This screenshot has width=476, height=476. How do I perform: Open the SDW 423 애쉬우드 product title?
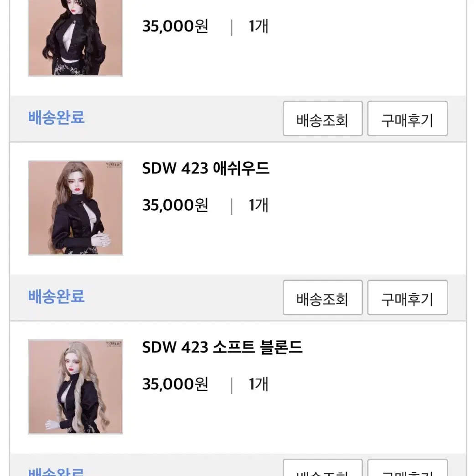(x=206, y=168)
